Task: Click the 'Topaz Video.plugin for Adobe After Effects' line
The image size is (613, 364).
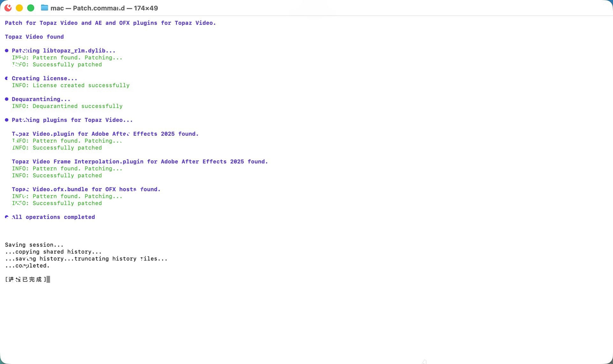Action: coord(105,134)
